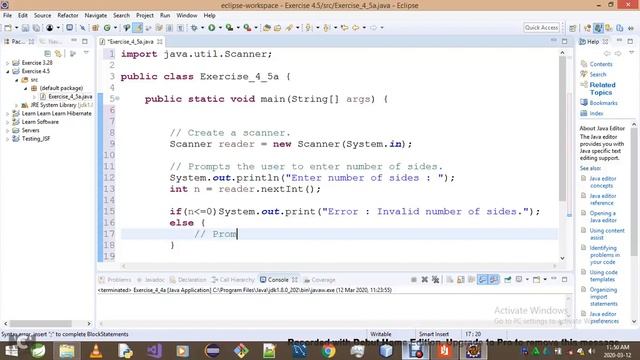This screenshot has width=640, height=360.
Task: Run the program with green Run button
Action: point(211,28)
